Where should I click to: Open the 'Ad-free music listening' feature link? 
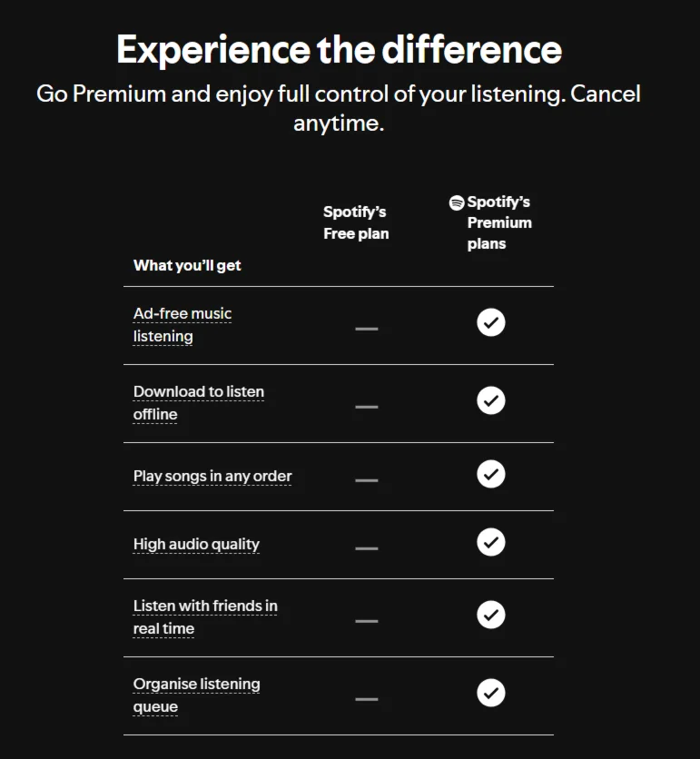[182, 325]
